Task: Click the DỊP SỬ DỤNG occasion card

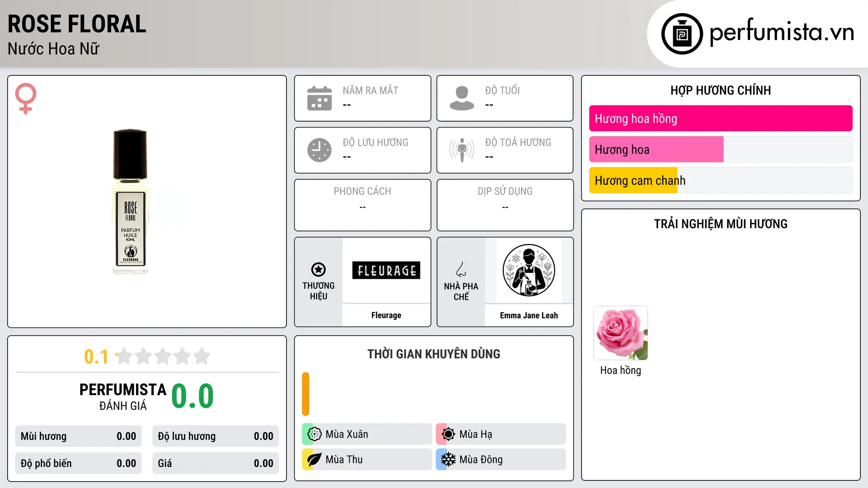Action: [x=505, y=205]
